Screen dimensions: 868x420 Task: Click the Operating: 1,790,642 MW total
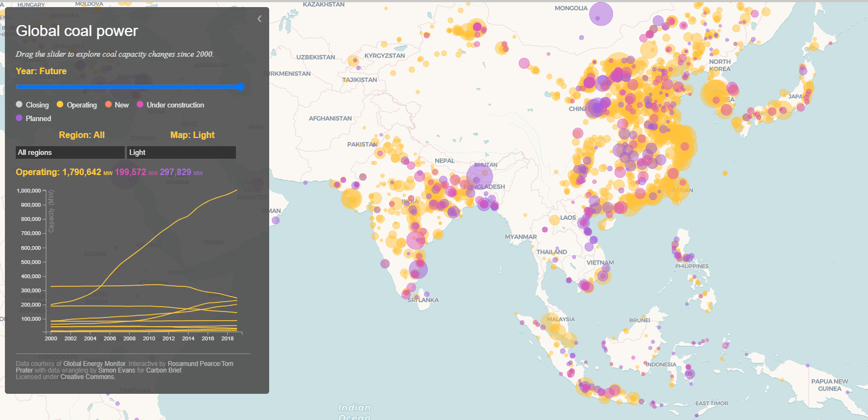(64, 172)
